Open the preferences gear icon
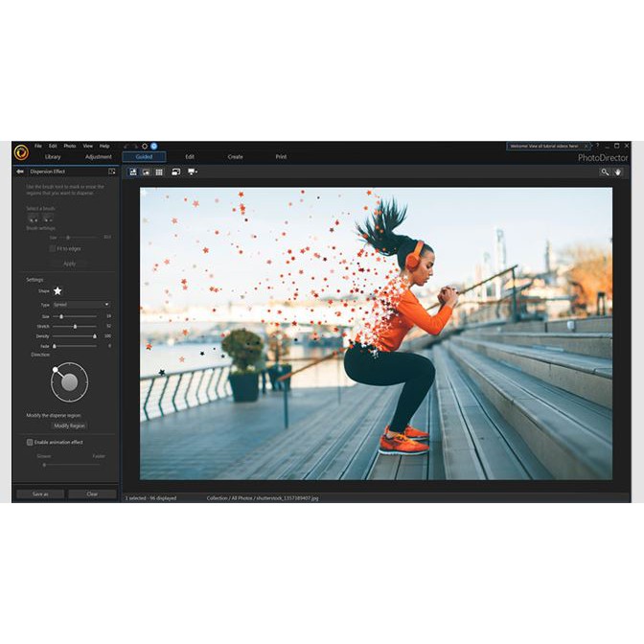The image size is (644, 644). (145, 147)
